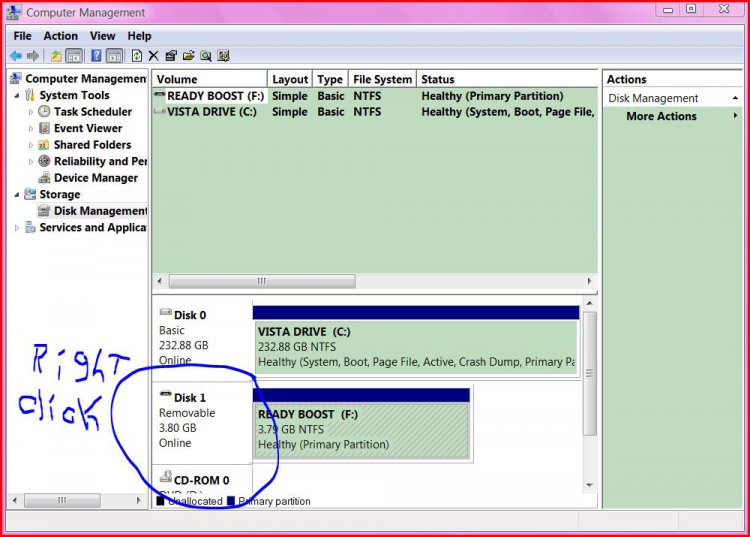750x537 pixels.
Task: Click the Up One Level folder icon
Action: tap(56, 56)
